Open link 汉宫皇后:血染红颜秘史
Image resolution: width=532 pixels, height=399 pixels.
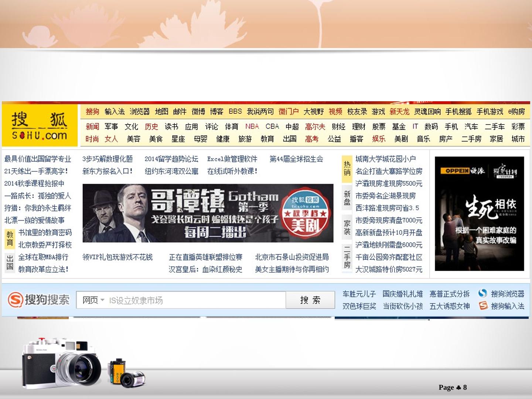[205, 269]
